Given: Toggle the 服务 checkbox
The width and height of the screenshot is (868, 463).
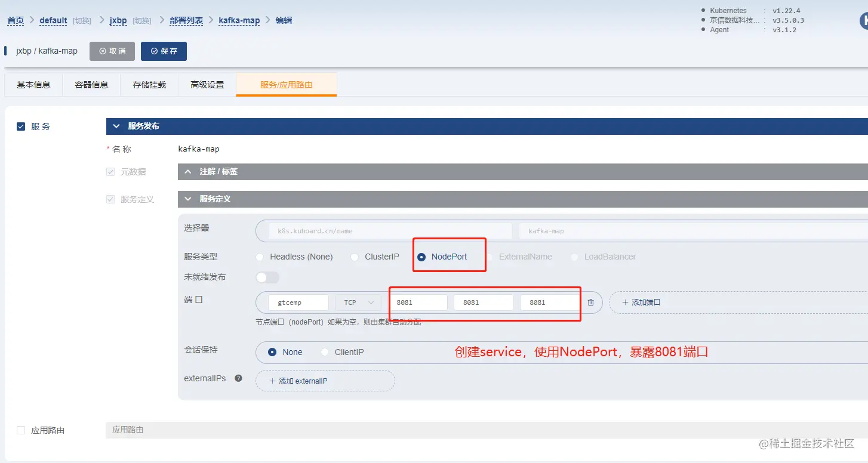Looking at the screenshot, I should 21,126.
